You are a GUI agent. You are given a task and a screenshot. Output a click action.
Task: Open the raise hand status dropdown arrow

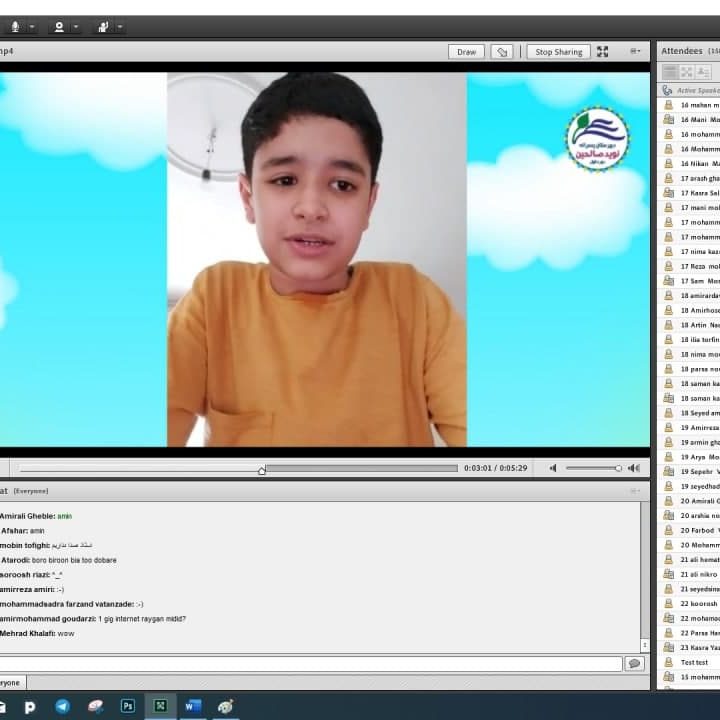pyautogui.click(x=120, y=27)
